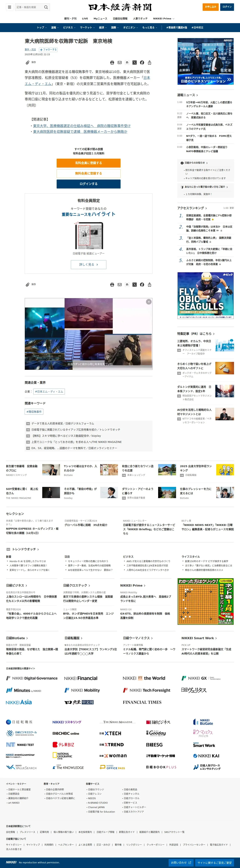This screenshot has width=240, height=868.
Task: Click the X share icon above the video ad
Action: coord(134,285)
